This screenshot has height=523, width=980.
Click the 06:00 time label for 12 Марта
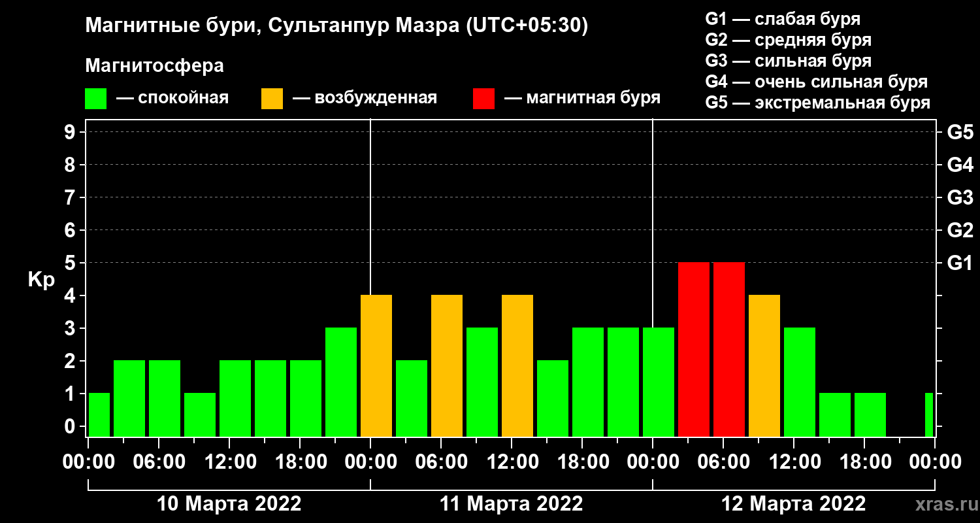pyautogui.click(x=723, y=462)
